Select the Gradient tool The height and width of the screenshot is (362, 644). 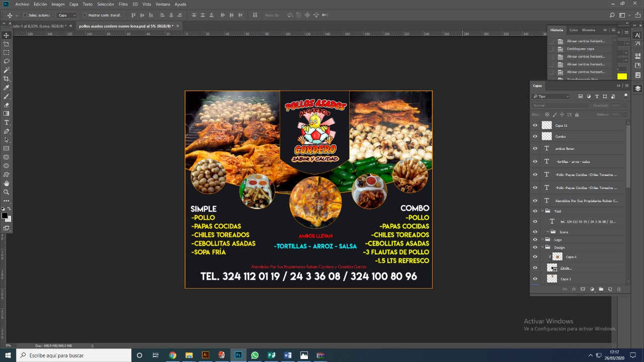7,114
